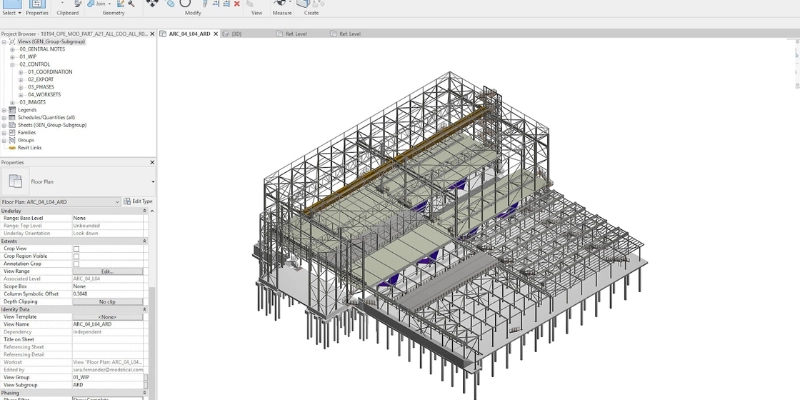Expand the 04_WORKSETS node
This screenshot has height=400, width=800.
tap(21, 95)
